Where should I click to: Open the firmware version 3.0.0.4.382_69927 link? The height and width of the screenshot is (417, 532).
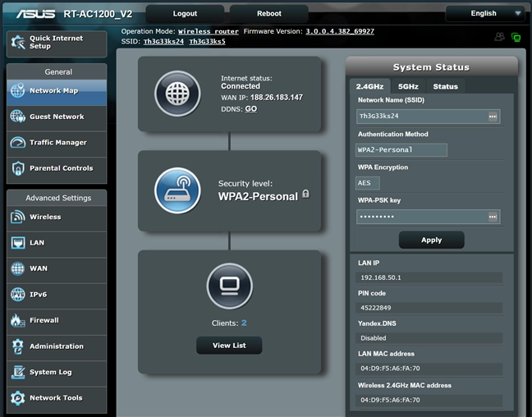click(x=340, y=31)
